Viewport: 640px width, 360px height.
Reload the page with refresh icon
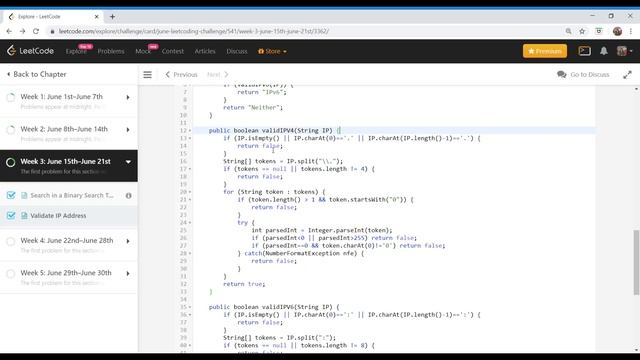click(36, 31)
